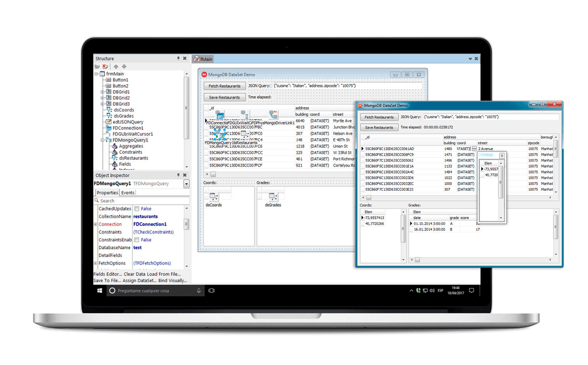Select the dsRestaurants component icon on form
588x365 pixels.
245,134
